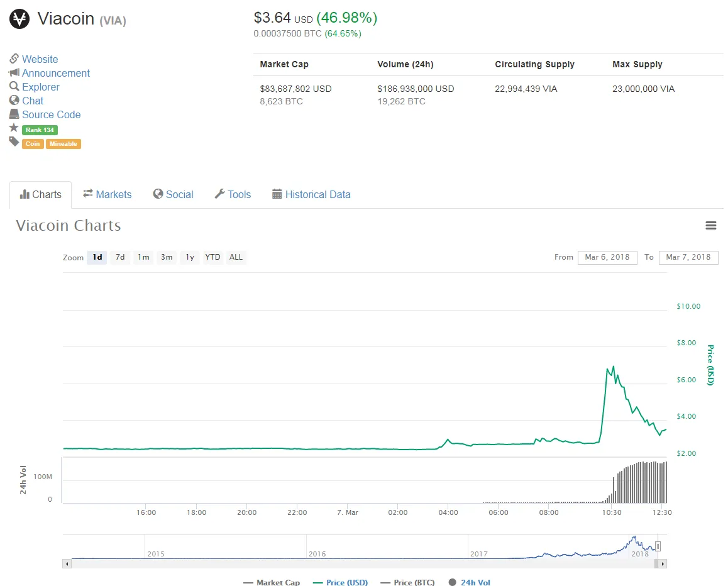The height and width of the screenshot is (586, 728).
Task: Click the magnifier icon beside Explorer
Action: tap(14, 86)
